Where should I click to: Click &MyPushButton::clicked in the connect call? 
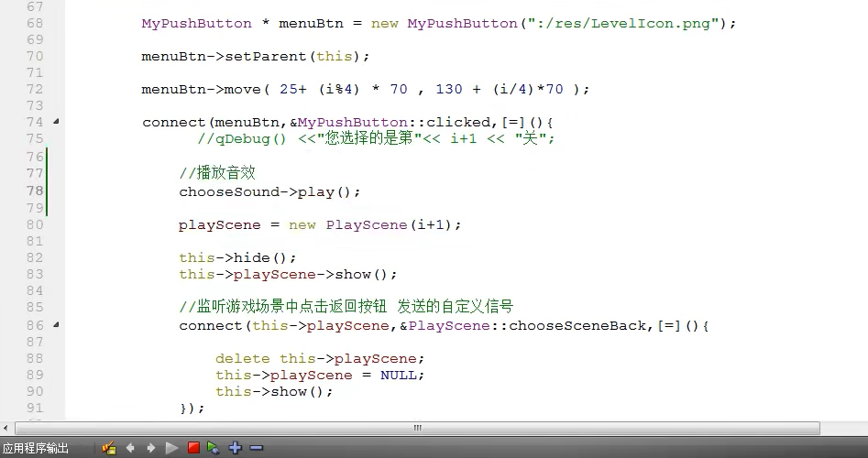tap(390, 122)
